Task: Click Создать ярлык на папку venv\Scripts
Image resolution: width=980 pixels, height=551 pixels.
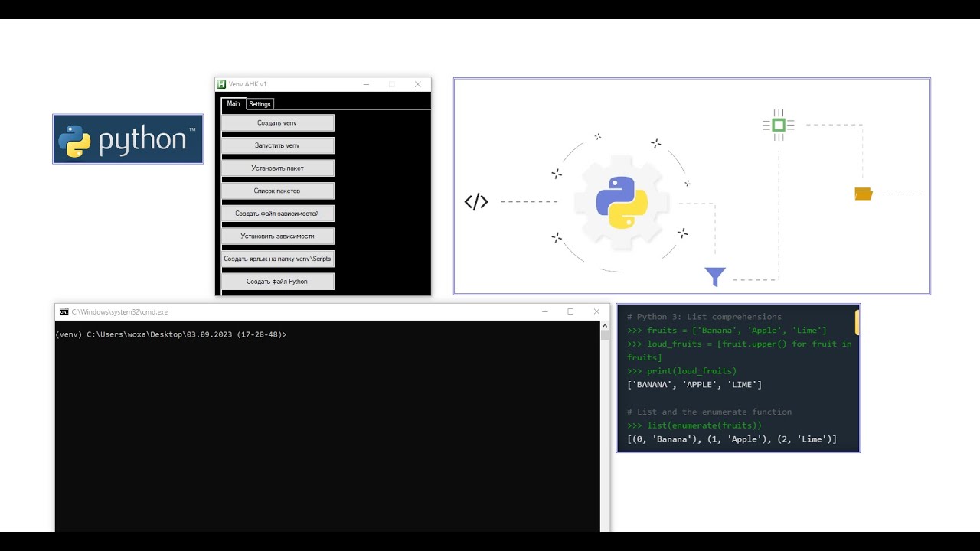Action: (277, 259)
